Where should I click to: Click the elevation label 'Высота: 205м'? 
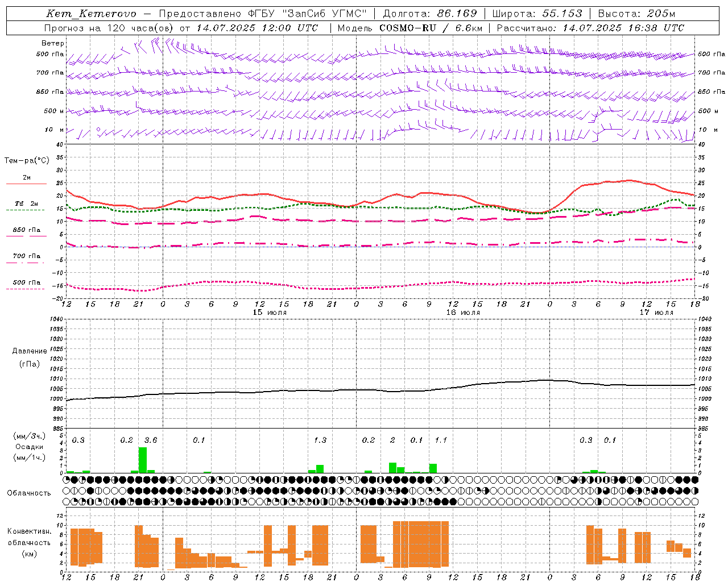click(636, 14)
